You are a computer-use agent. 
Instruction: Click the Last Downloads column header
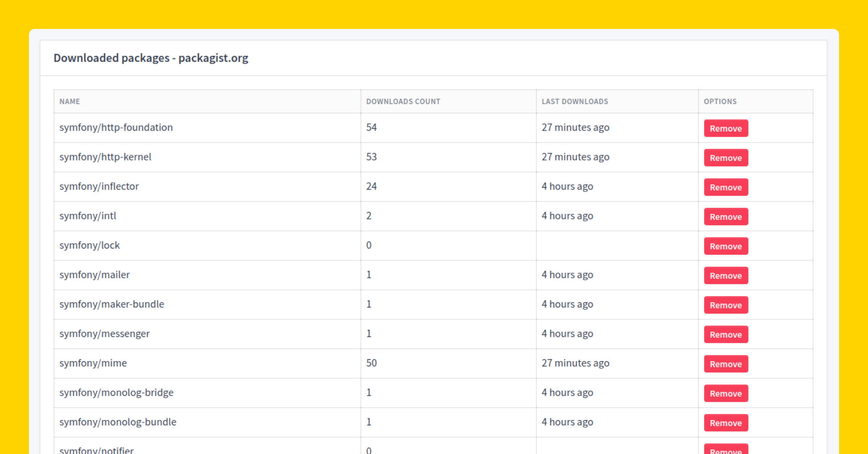point(575,102)
